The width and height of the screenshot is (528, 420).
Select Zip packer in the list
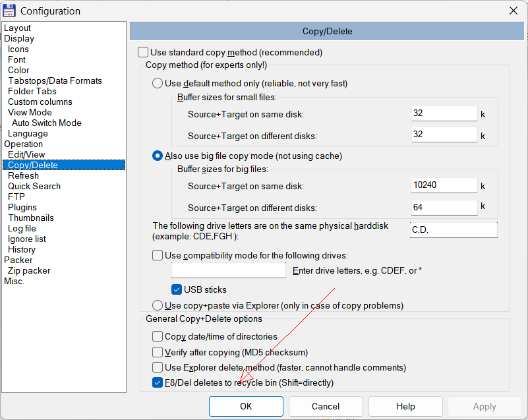pos(29,270)
